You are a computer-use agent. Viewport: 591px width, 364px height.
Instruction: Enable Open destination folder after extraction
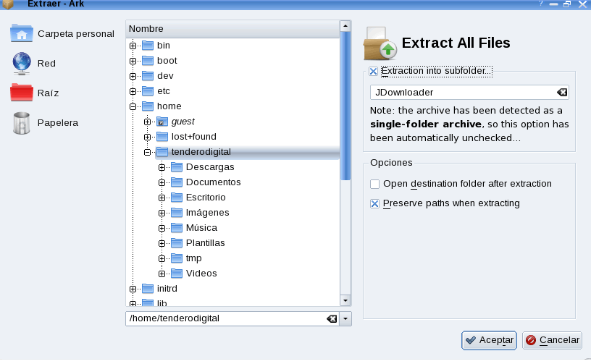pos(374,184)
